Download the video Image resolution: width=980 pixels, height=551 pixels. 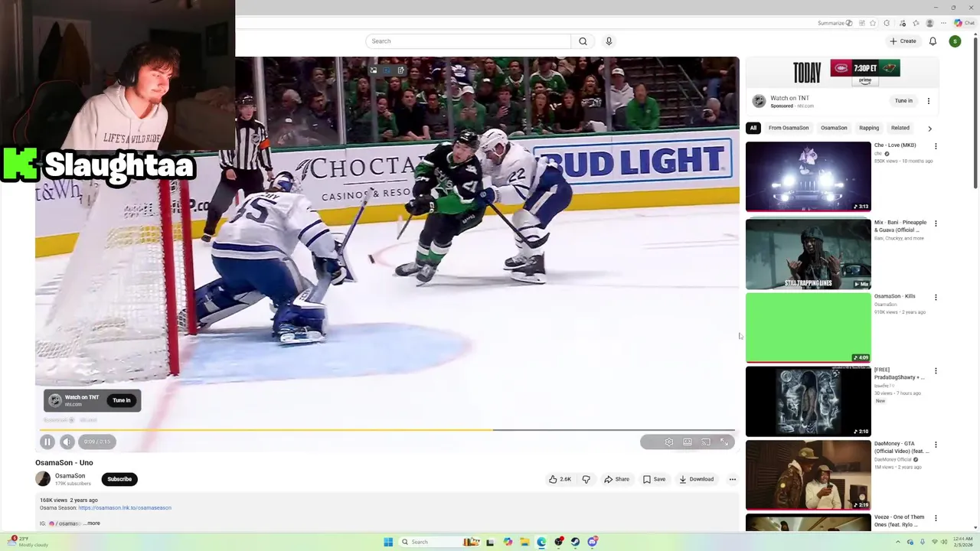coord(696,479)
